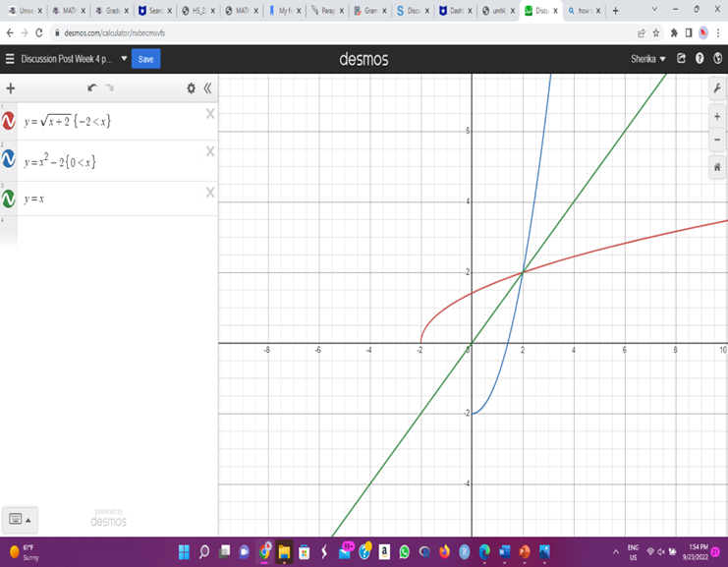Reload the Desmos page
Screen dimensions: 728x567
pos(39,33)
